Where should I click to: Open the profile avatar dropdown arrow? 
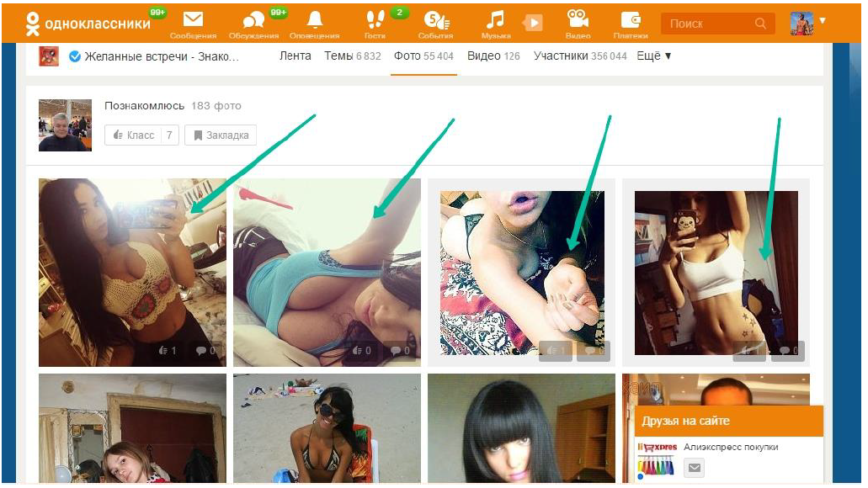[x=823, y=20]
